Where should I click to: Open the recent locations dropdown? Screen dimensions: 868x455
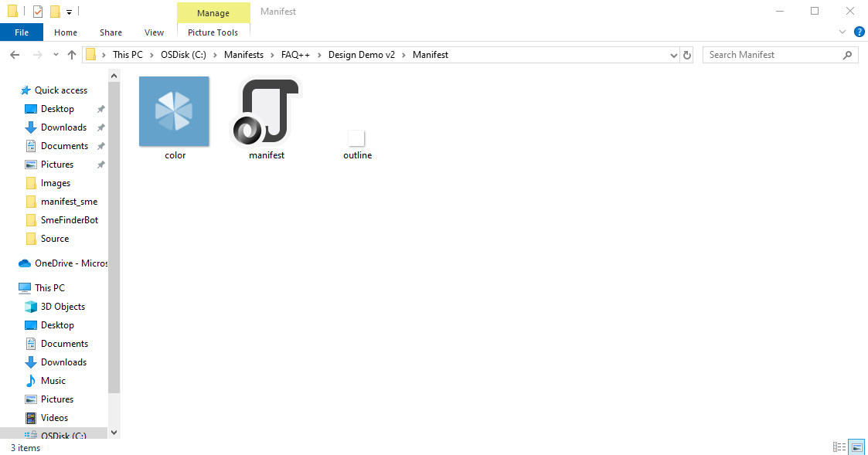[x=56, y=55]
